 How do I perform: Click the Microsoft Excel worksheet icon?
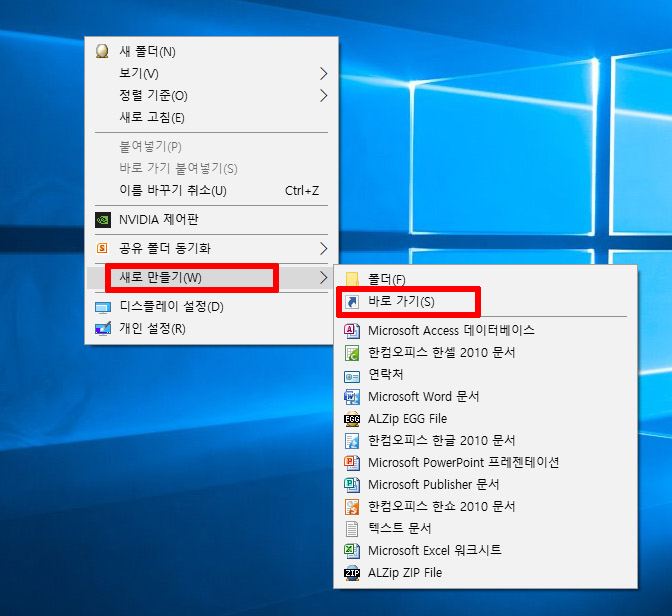[352, 551]
